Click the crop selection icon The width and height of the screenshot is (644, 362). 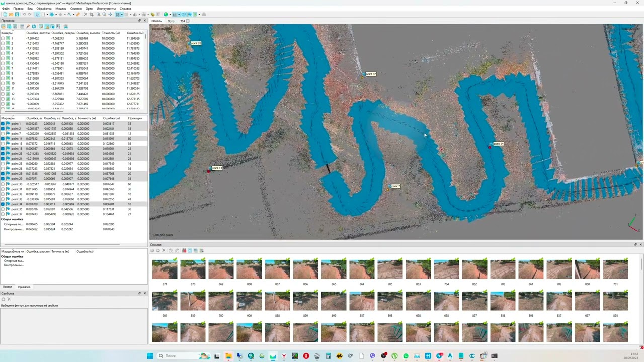tap(91, 14)
